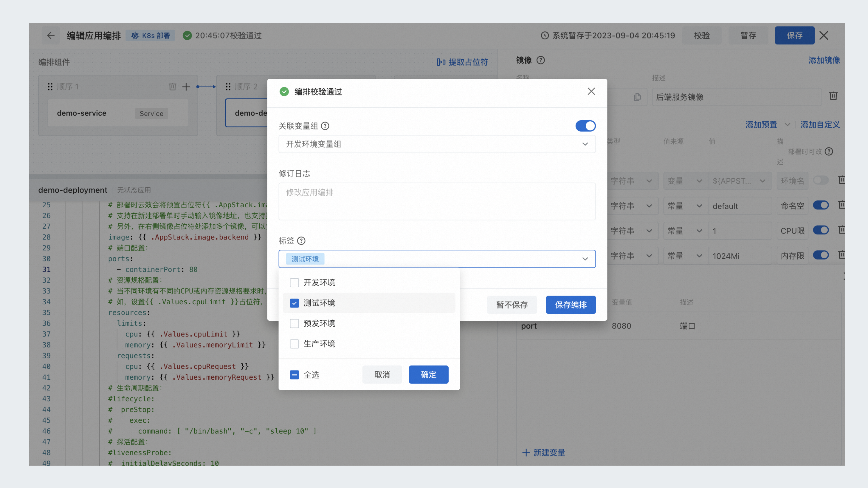
Task: Open the 开发环境变量组 dropdown
Action: pos(437,144)
